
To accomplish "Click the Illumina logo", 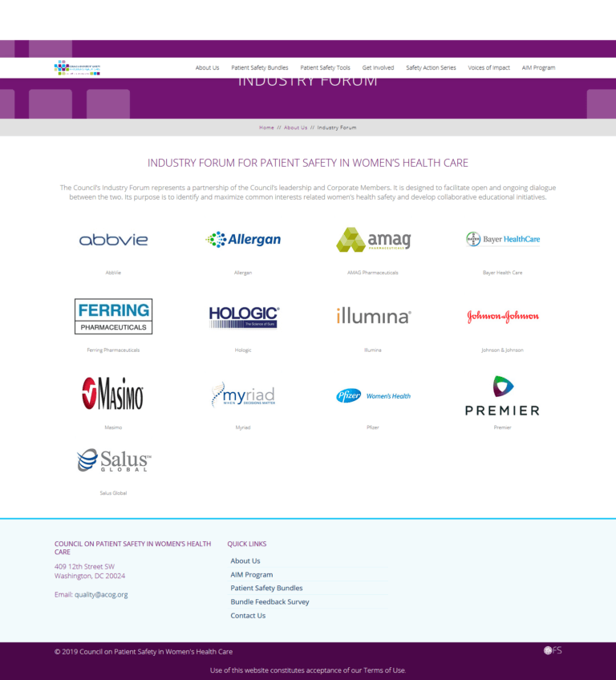I will 374,316.
